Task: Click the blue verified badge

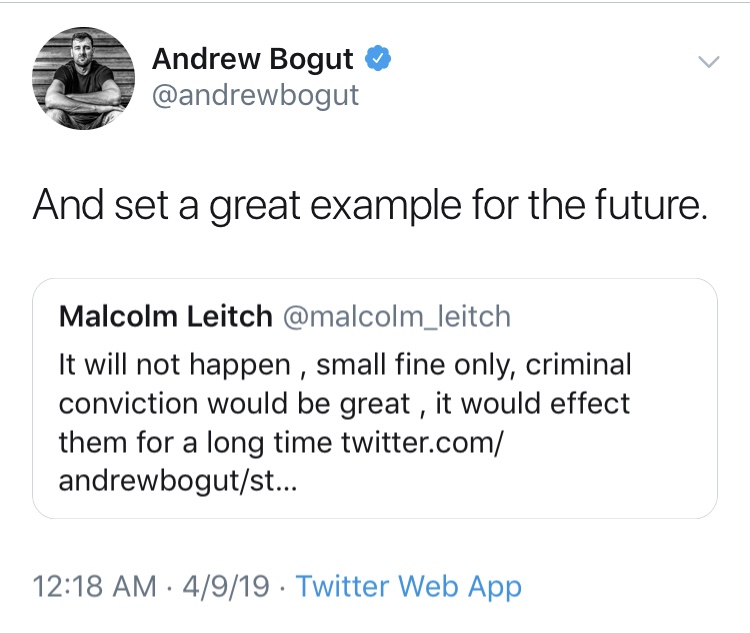Action: 377,59
